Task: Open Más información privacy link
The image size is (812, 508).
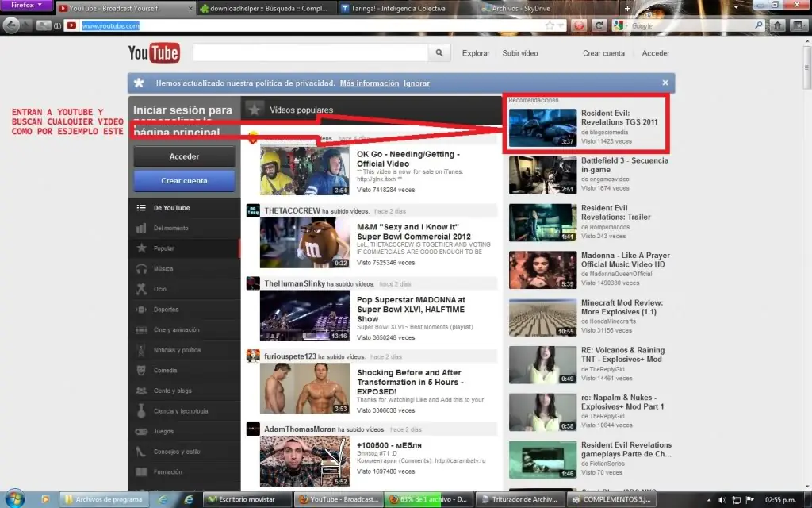Action: (370, 83)
